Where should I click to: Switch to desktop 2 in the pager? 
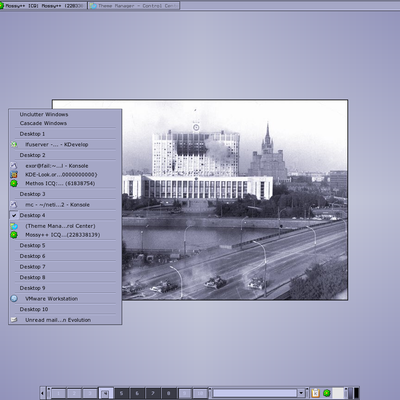74,393
